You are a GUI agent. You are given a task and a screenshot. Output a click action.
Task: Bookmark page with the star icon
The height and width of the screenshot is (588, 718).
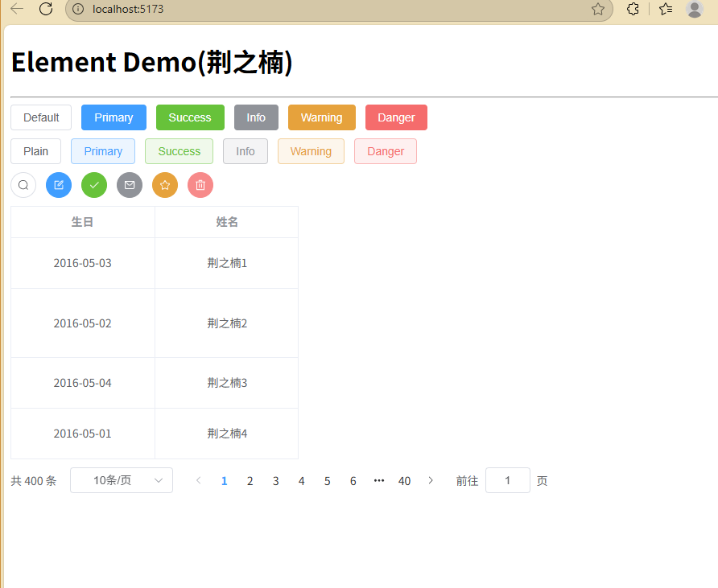[598, 9]
